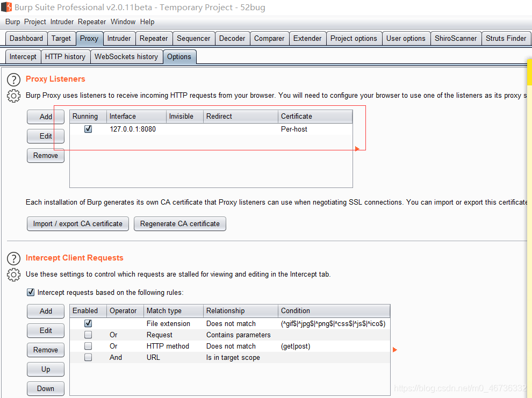Open the Sequencer tab

click(193, 38)
